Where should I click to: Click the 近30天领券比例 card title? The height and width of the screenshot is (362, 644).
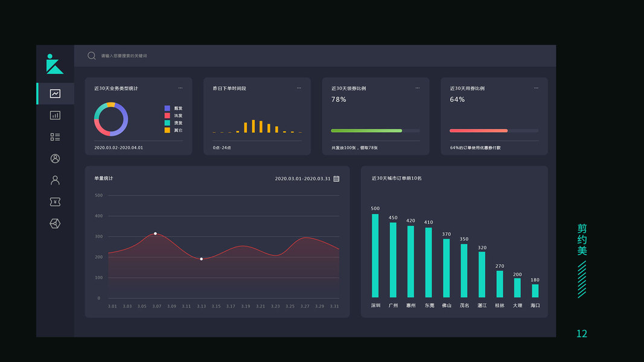pyautogui.click(x=349, y=88)
